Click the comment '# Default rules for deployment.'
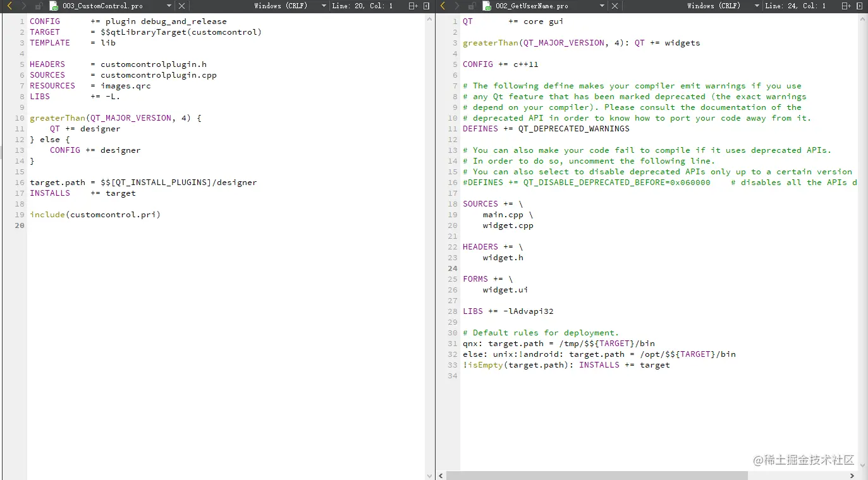Viewport: 868px width, 480px height. (541, 333)
